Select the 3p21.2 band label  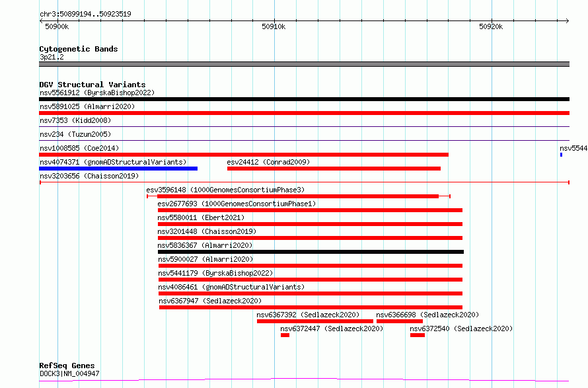pos(52,57)
